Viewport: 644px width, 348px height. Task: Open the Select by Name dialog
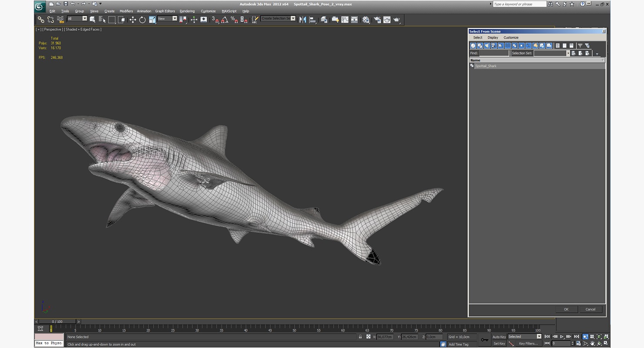102,20
